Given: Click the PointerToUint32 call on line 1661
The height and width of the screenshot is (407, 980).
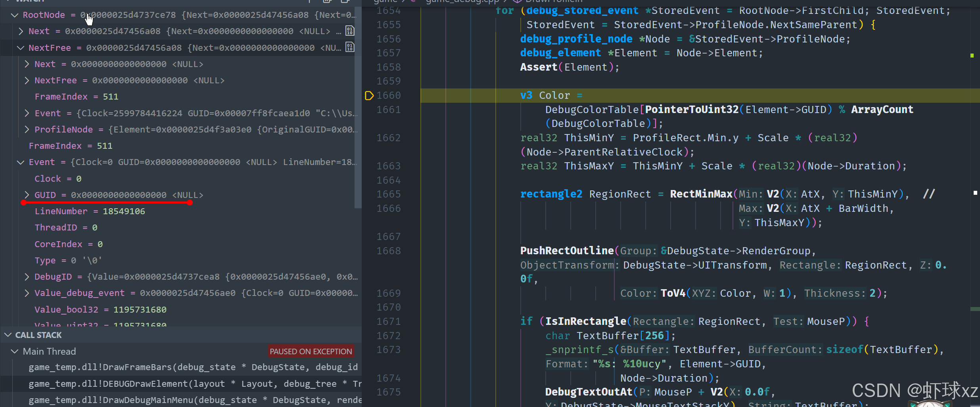Looking at the screenshot, I should pos(692,110).
